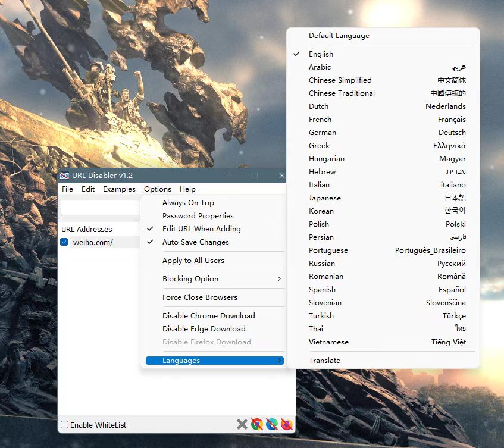
Task: Select Hungarian language
Action: click(383, 159)
